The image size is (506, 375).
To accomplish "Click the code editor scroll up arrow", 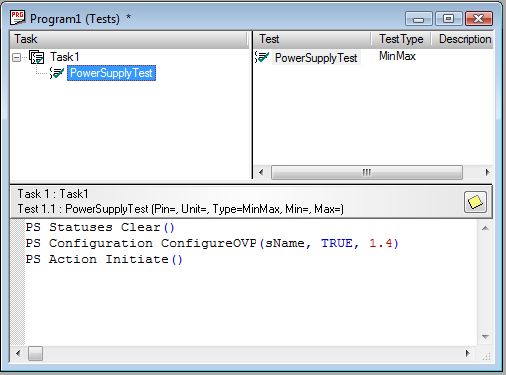I will click(485, 228).
